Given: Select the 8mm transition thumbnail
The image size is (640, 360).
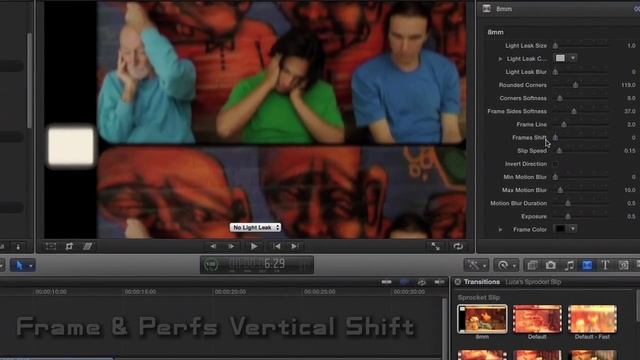Looking at the screenshot, I should pos(482,319).
